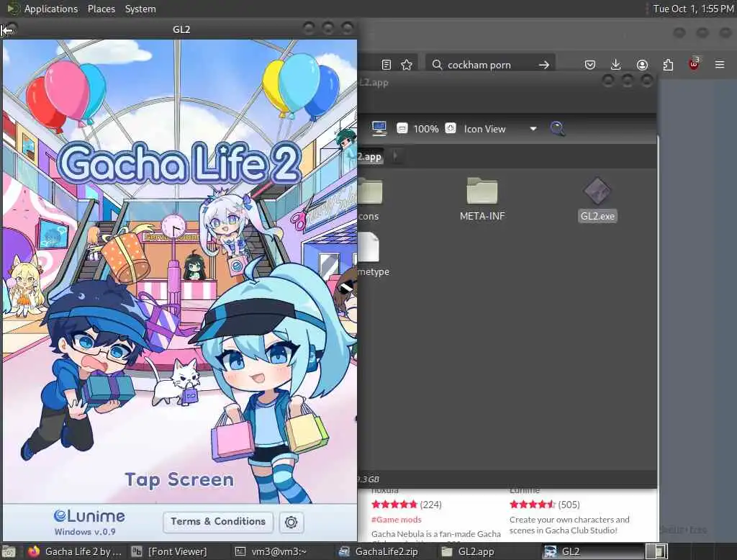The height and width of the screenshot is (560, 737).
Task: Zoom in in the file manager
Action: pos(451,128)
